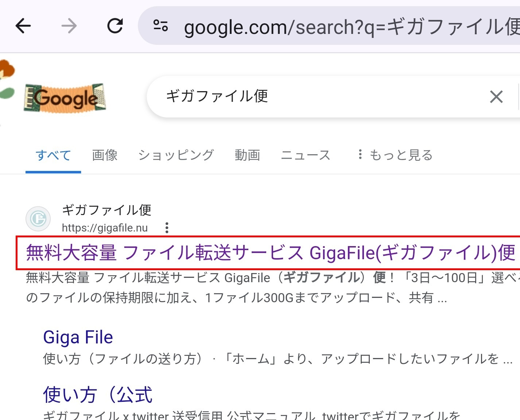The image size is (520, 420).
Task: Expand the もっと見る more menu
Action: click(x=396, y=155)
